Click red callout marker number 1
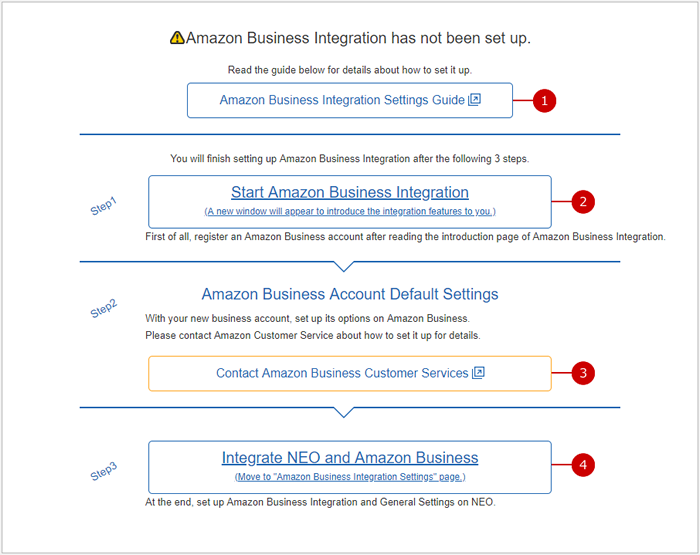Screen dimensions: 700x555 tap(543, 100)
